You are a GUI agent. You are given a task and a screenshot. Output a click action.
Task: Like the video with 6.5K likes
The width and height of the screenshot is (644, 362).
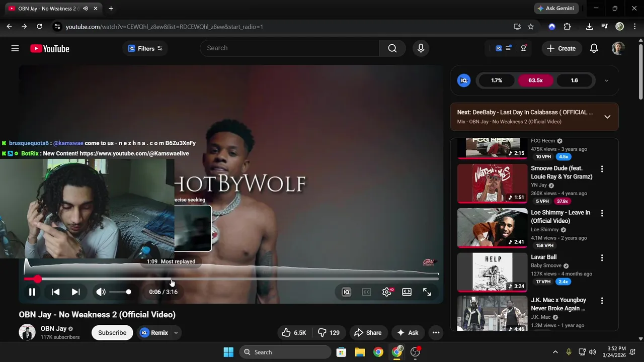pyautogui.click(x=294, y=333)
